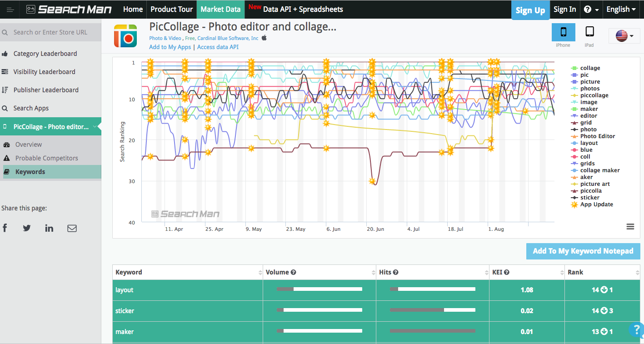
Task: Open the chart context menu icon
Action: click(630, 226)
